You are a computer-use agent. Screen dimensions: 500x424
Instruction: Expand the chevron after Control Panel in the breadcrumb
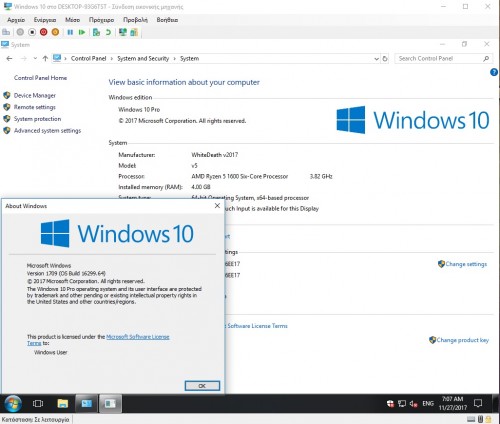point(112,59)
